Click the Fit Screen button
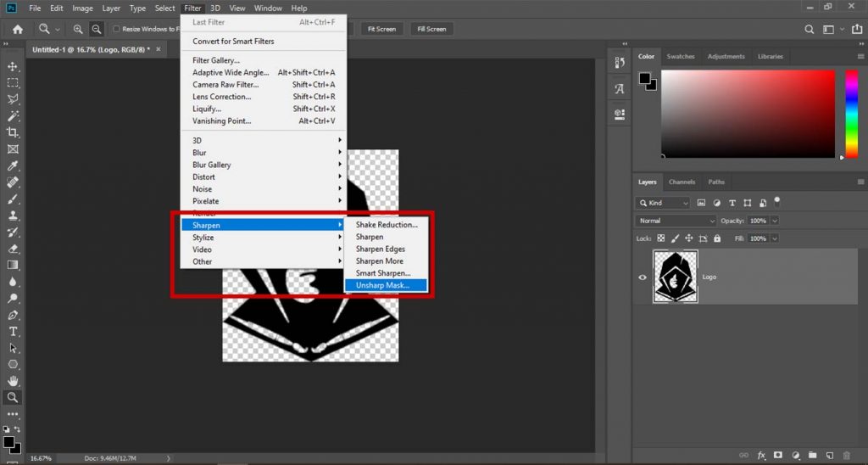 pyautogui.click(x=382, y=29)
